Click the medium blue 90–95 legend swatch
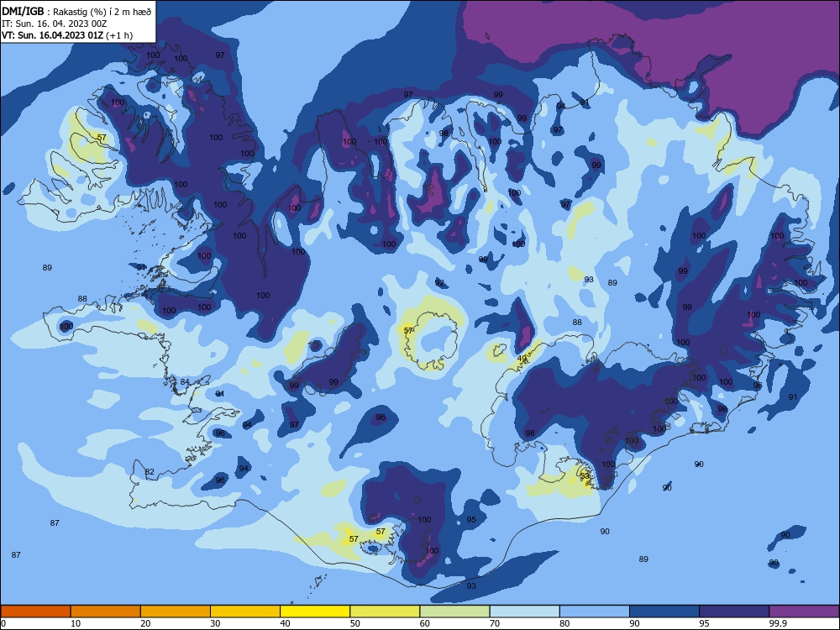Viewport: 840px width, 630px height. [664, 612]
